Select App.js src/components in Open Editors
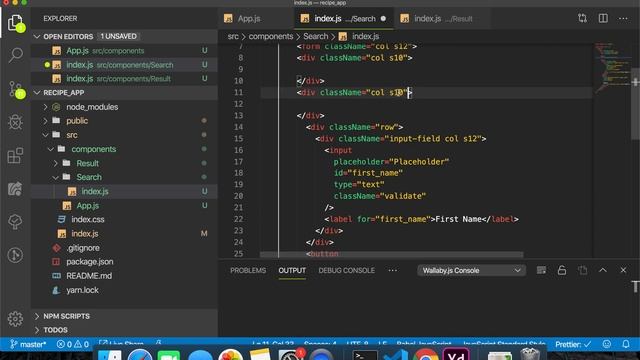This screenshot has height=360, width=640. tap(124, 51)
